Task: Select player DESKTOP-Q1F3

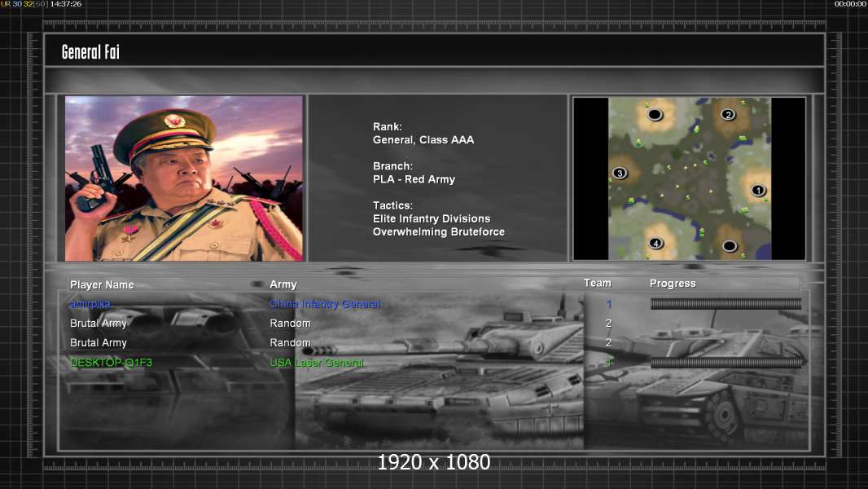Action: point(112,363)
